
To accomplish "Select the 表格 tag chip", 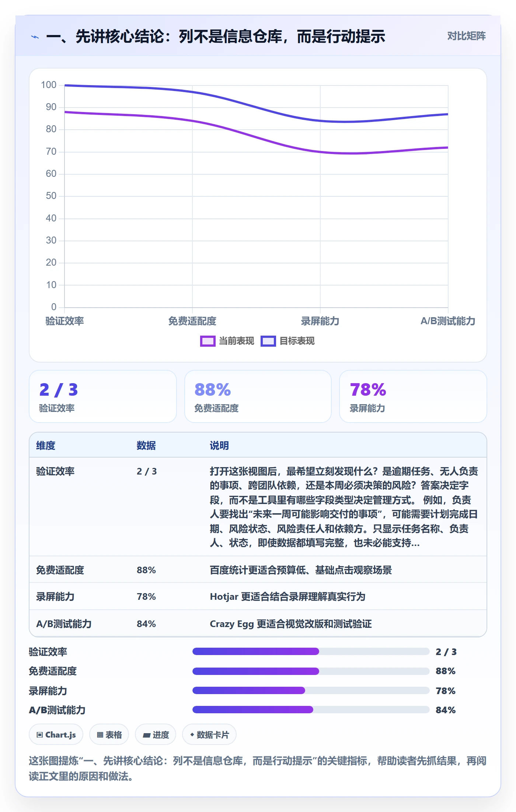I will pos(109,735).
